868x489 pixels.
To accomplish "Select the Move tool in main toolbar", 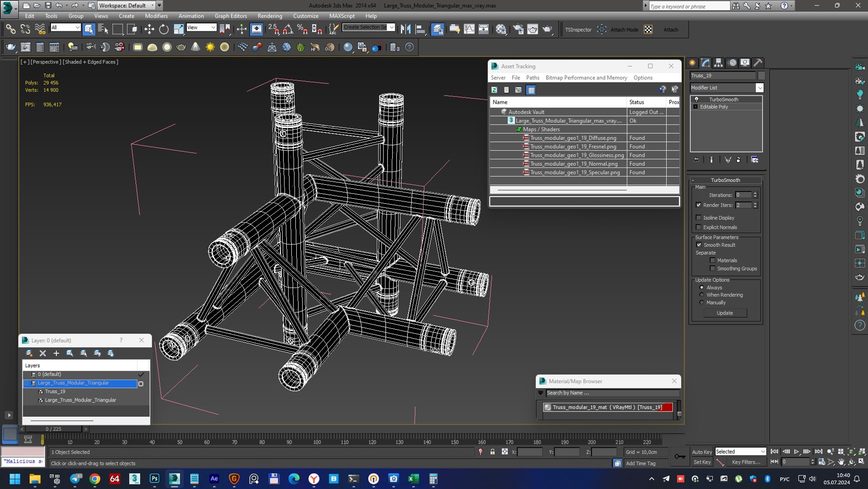I will 149,29.
